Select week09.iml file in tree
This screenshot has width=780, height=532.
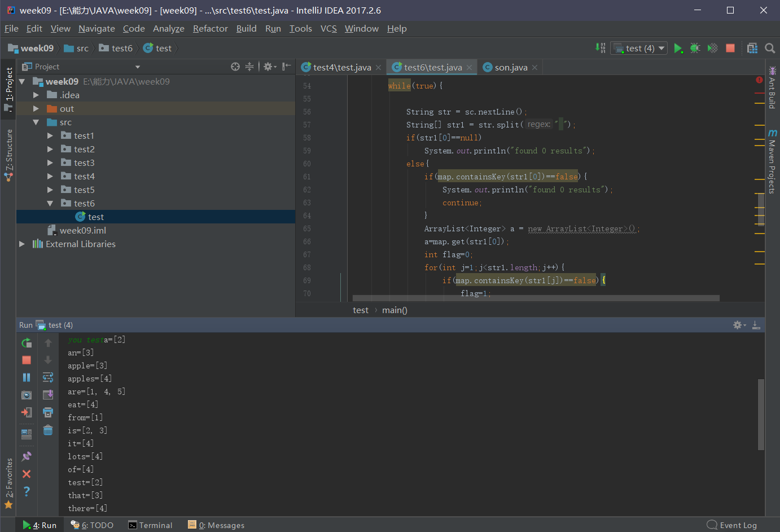(83, 231)
